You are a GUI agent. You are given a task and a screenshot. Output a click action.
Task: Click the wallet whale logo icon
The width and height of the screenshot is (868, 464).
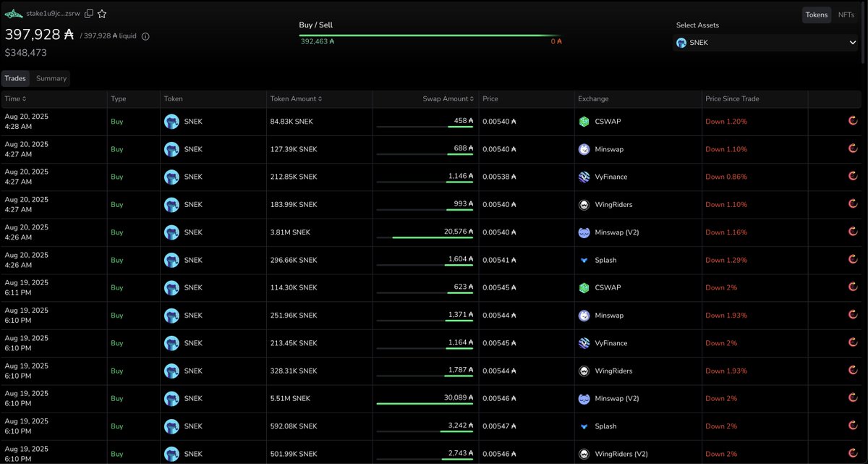point(13,14)
